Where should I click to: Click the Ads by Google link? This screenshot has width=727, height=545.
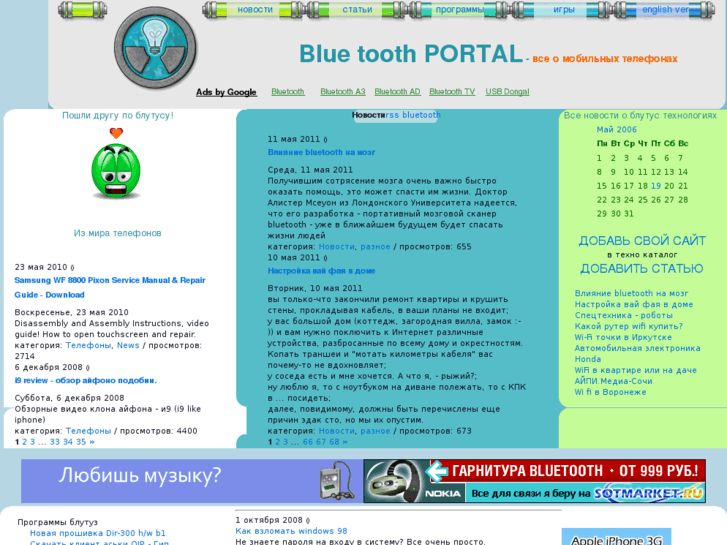click(x=226, y=92)
